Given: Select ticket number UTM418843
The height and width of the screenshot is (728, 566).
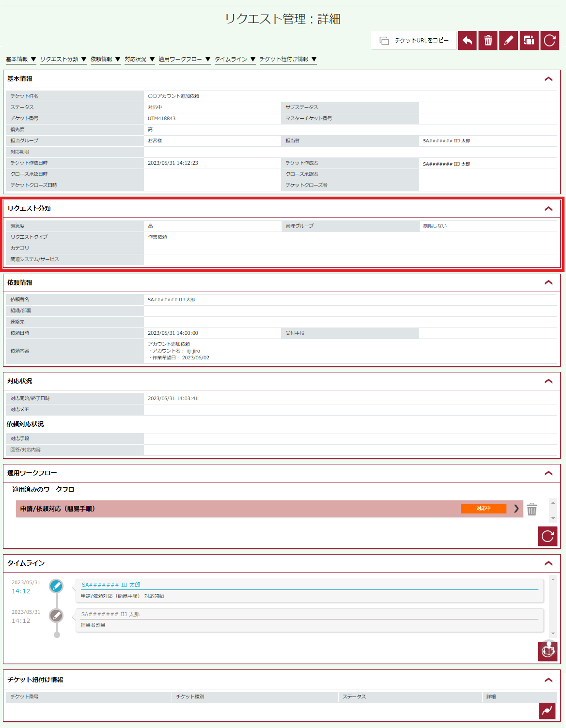Looking at the screenshot, I should [x=161, y=118].
